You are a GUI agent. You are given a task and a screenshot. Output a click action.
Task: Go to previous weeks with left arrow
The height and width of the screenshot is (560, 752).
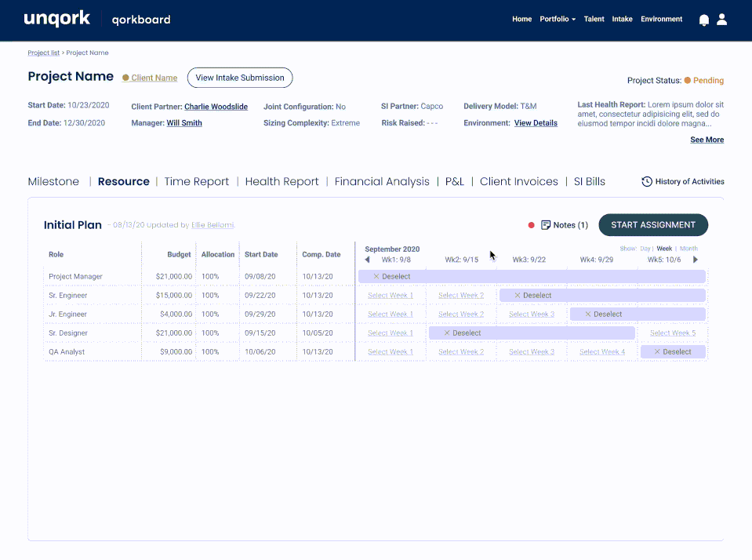point(367,260)
